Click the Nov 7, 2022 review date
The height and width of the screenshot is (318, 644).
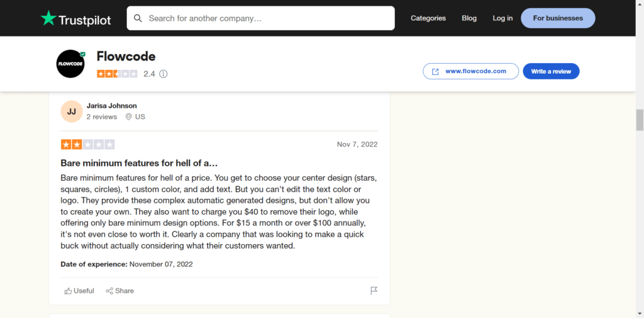coord(357,144)
